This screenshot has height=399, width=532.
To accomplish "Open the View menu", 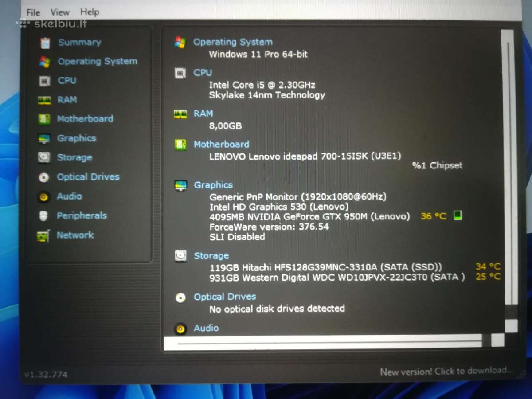I will tap(60, 12).
